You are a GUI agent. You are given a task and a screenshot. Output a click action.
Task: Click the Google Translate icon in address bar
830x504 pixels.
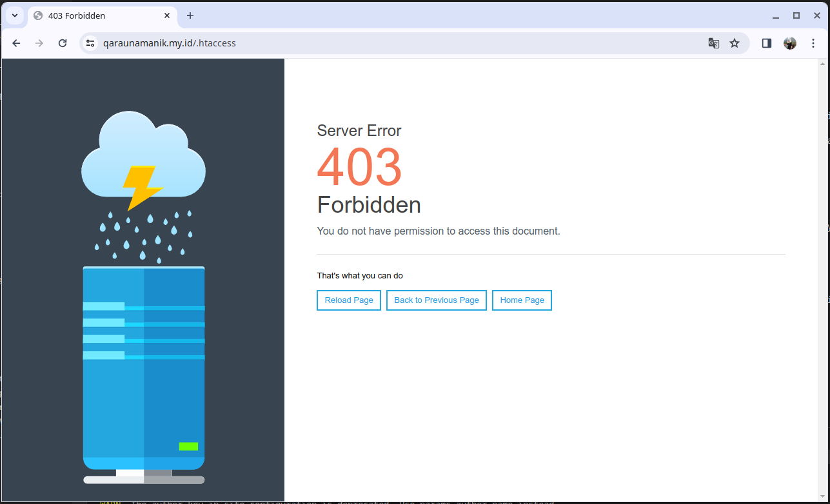(713, 43)
